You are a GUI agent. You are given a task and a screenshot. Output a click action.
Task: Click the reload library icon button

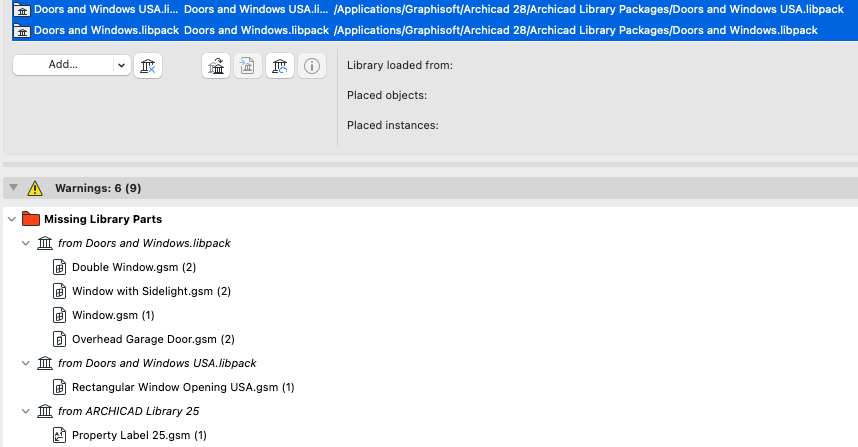[x=280, y=67]
